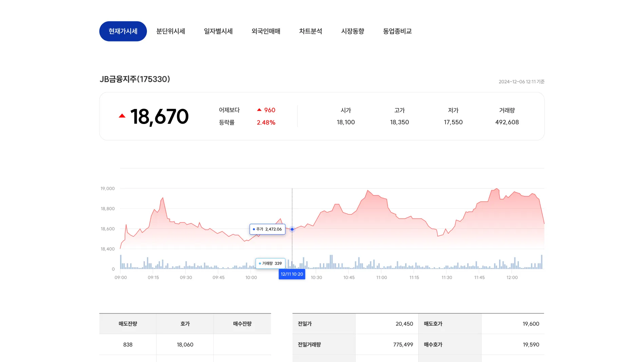The height and width of the screenshot is (362, 644).
Task: Click the 시가 value 18,100
Action: point(346,122)
